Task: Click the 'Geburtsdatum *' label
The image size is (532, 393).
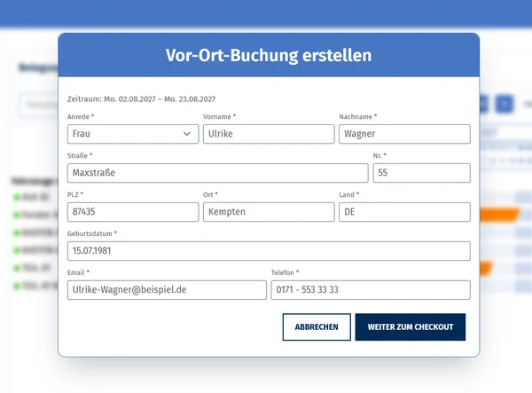Action: 92,233
